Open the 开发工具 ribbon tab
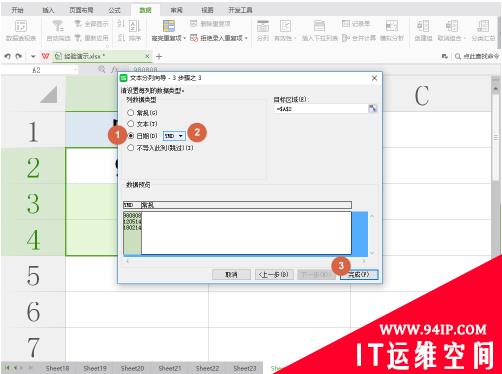This screenshot has height=374, width=502. (x=240, y=10)
